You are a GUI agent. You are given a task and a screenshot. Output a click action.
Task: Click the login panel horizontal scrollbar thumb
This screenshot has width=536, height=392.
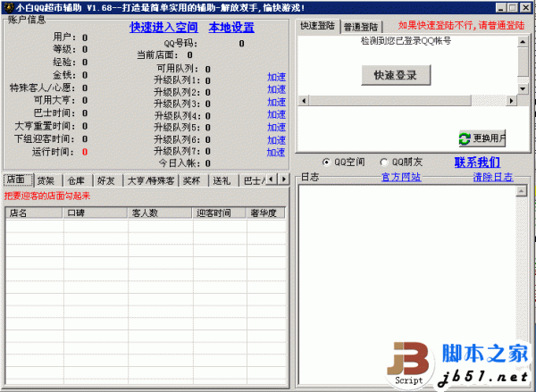[390, 101]
